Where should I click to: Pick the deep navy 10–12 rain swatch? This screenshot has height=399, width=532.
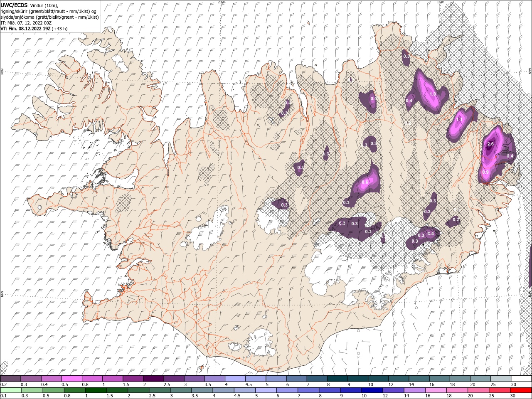pos(372,390)
